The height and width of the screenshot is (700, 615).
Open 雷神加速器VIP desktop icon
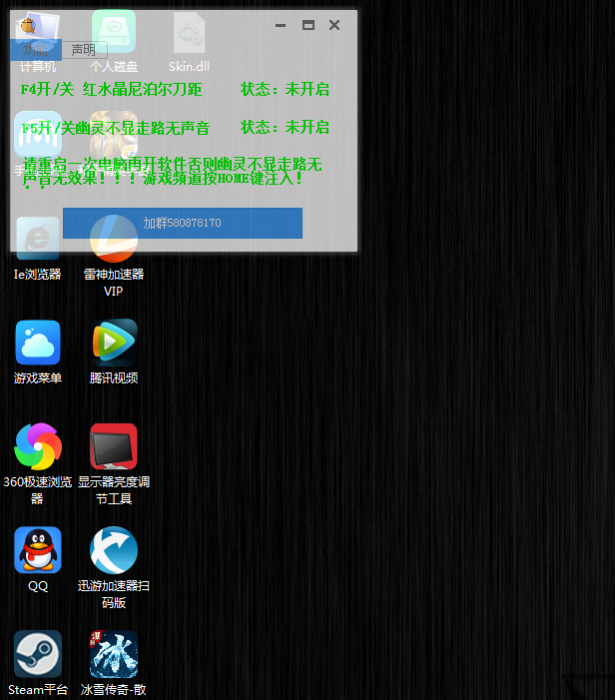pyautogui.click(x=114, y=256)
